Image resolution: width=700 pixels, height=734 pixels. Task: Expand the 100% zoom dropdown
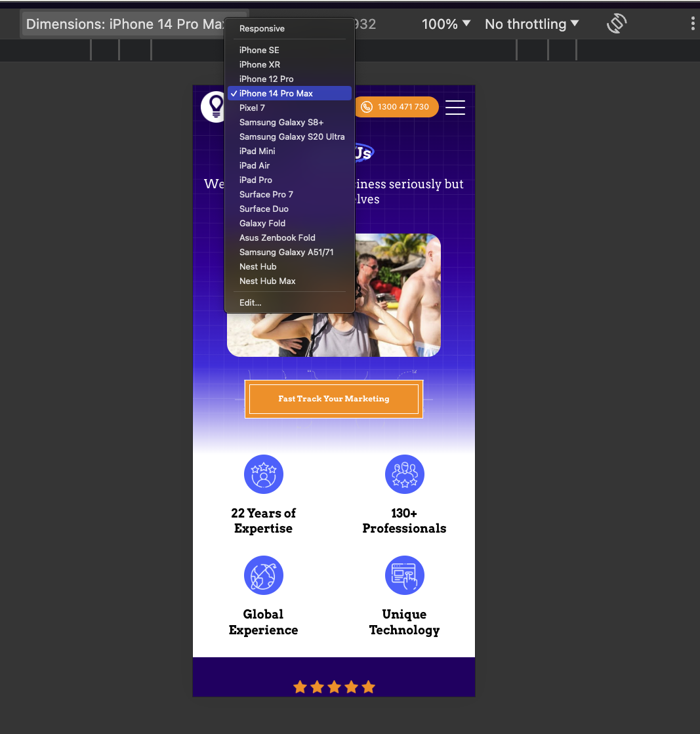[x=446, y=24]
